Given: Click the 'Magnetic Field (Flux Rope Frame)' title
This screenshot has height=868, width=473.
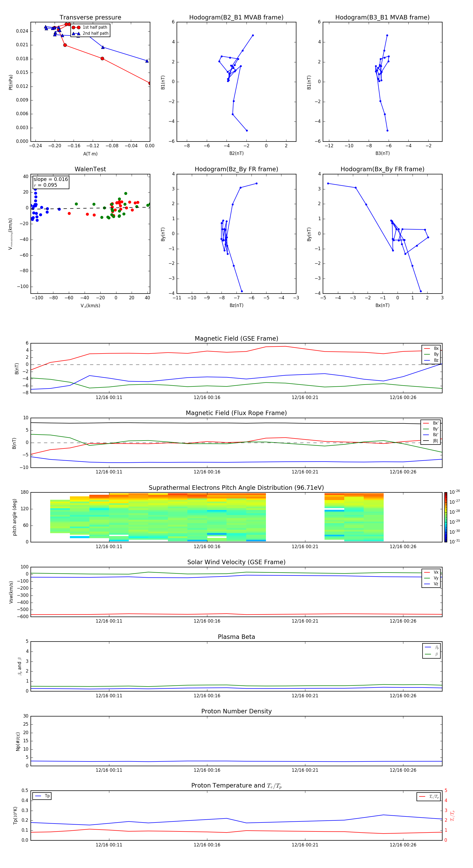Looking at the screenshot, I should (236, 413).
